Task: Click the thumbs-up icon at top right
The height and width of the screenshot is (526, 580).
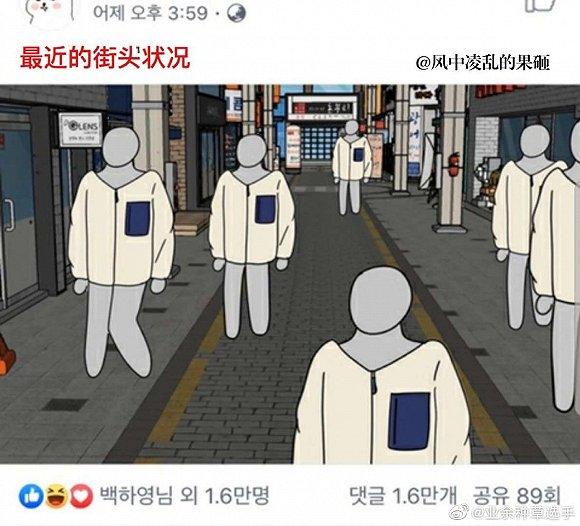Action: 540,6
